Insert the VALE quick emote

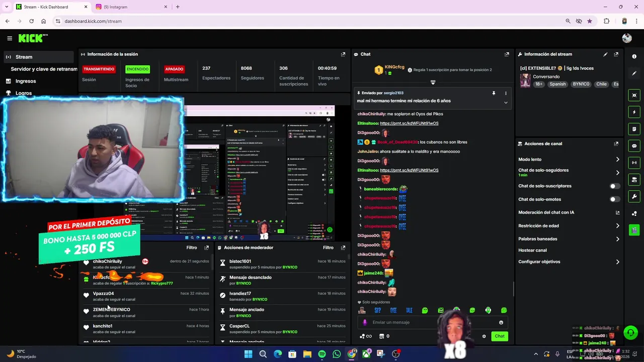[x=409, y=310]
